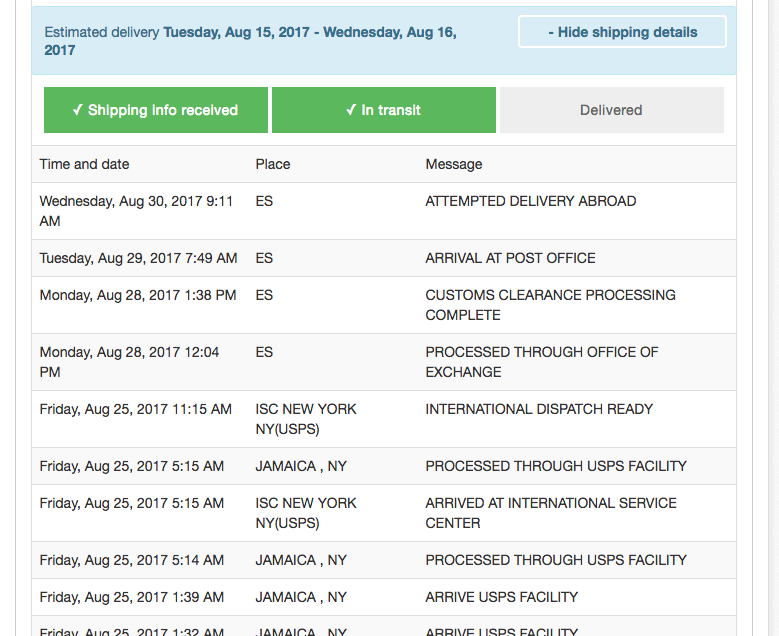The width and height of the screenshot is (779, 636).
Task: Select the ATTEMPTED DELIVERY ABROAD row
Action: [384, 211]
